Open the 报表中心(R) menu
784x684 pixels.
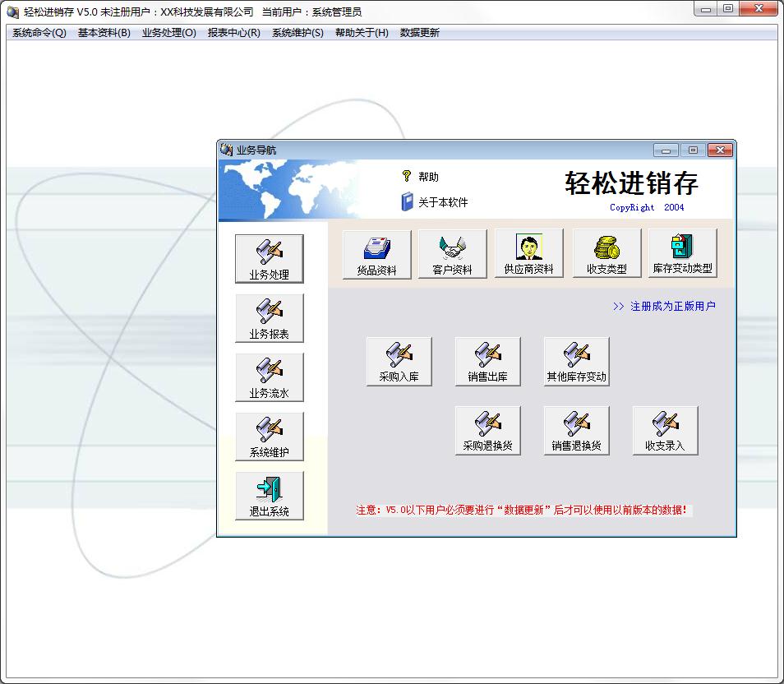(234, 33)
